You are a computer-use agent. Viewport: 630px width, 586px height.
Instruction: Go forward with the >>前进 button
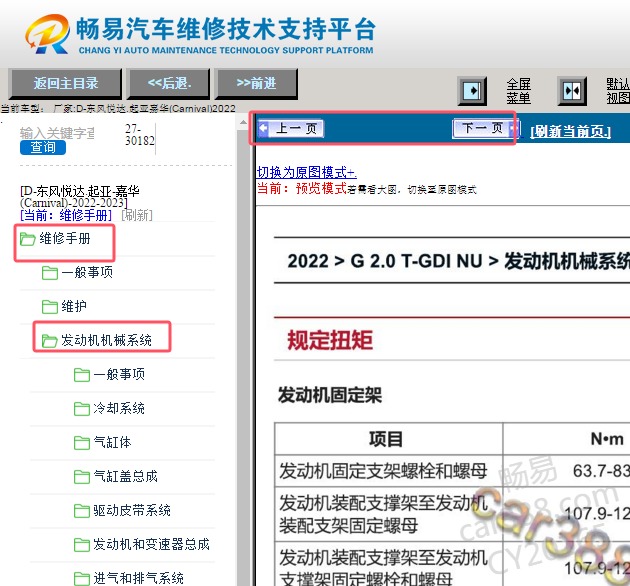point(256,83)
